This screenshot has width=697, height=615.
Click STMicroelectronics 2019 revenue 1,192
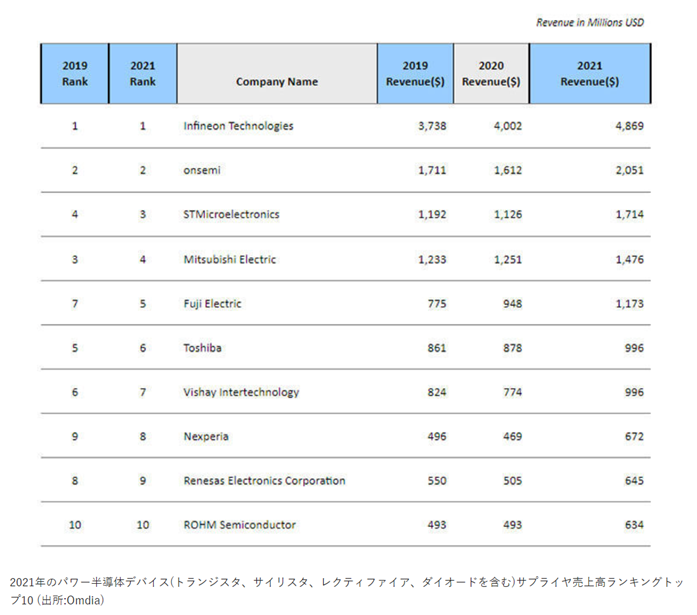(432, 214)
